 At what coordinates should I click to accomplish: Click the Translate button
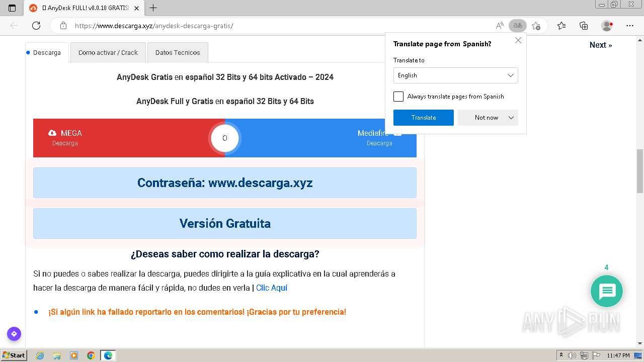pyautogui.click(x=424, y=118)
